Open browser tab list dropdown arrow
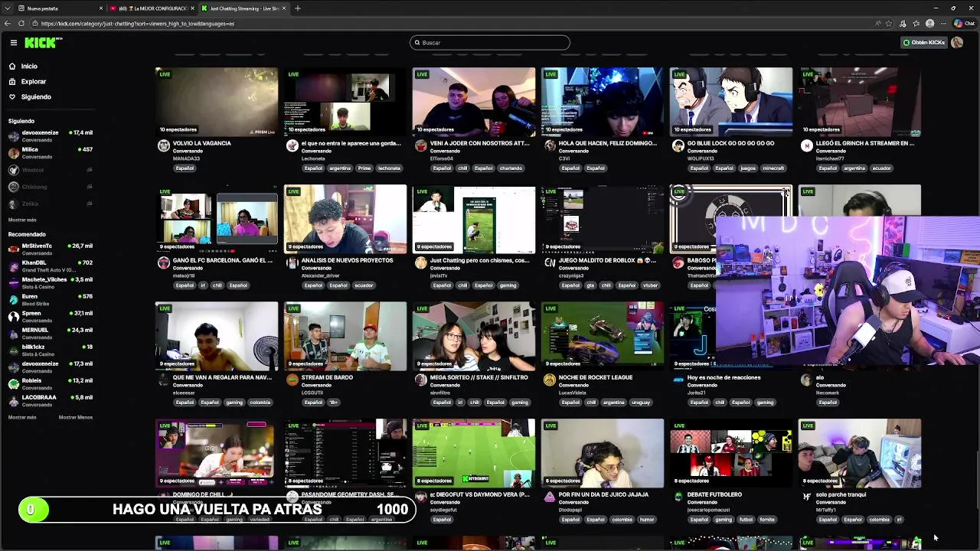980x551 pixels. (8, 8)
